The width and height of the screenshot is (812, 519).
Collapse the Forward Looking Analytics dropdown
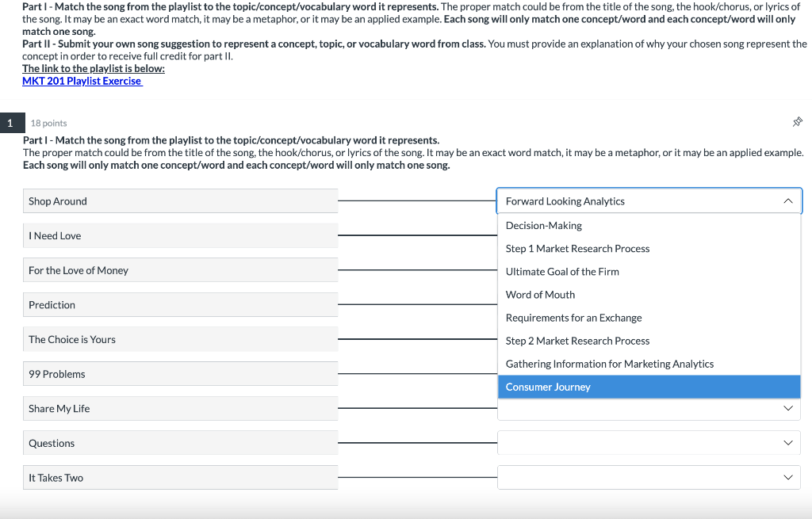(788, 200)
